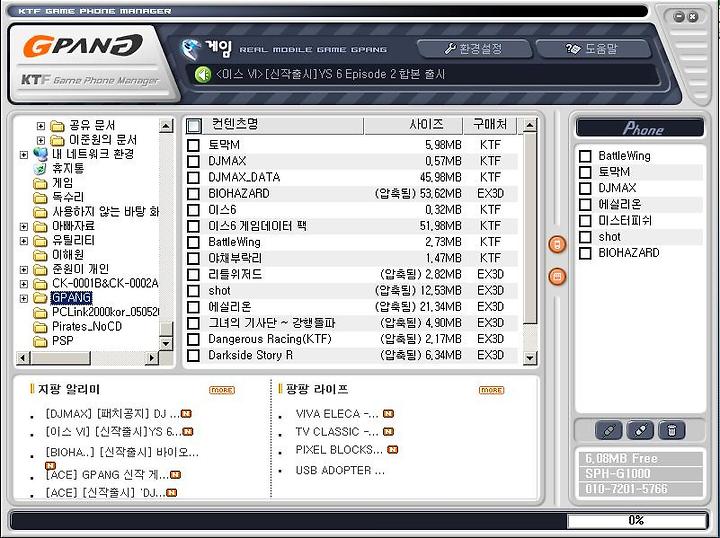720x538 pixels.
Task: Click the green speaker icon beside the news ticker
Action: pos(202,74)
